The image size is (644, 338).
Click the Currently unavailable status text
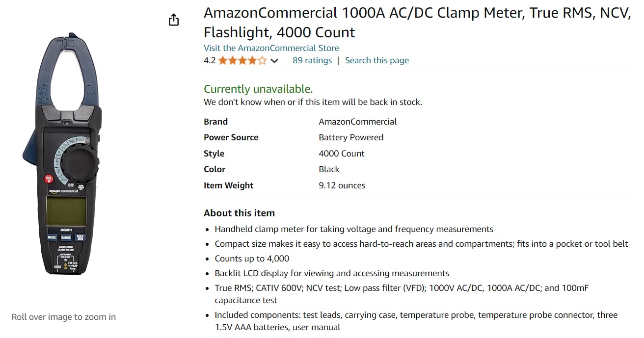[x=258, y=89]
